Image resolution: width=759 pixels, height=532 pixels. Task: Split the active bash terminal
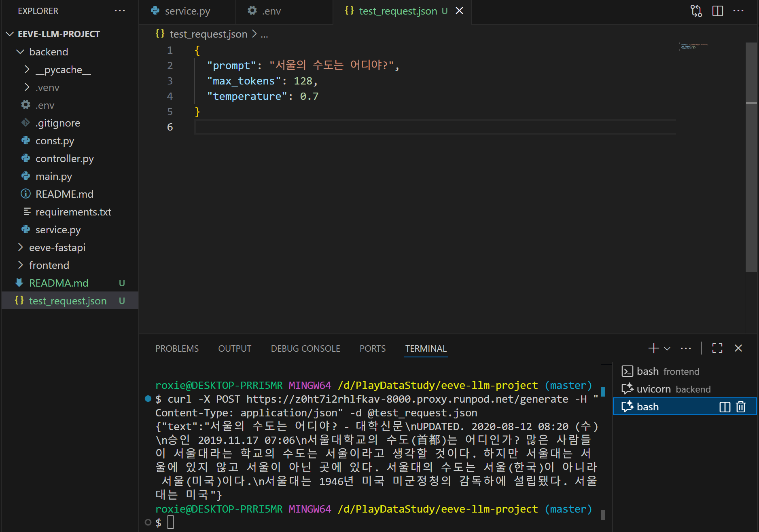[725, 407]
